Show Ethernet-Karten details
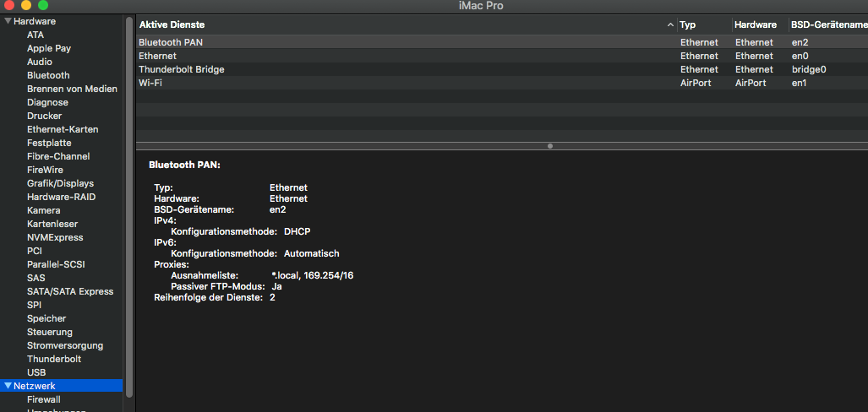868x412 pixels. coord(63,129)
